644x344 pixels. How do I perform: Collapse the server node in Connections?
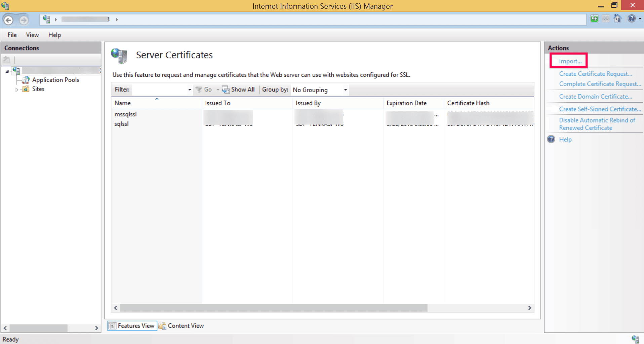pyautogui.click(x=7, y=71)
